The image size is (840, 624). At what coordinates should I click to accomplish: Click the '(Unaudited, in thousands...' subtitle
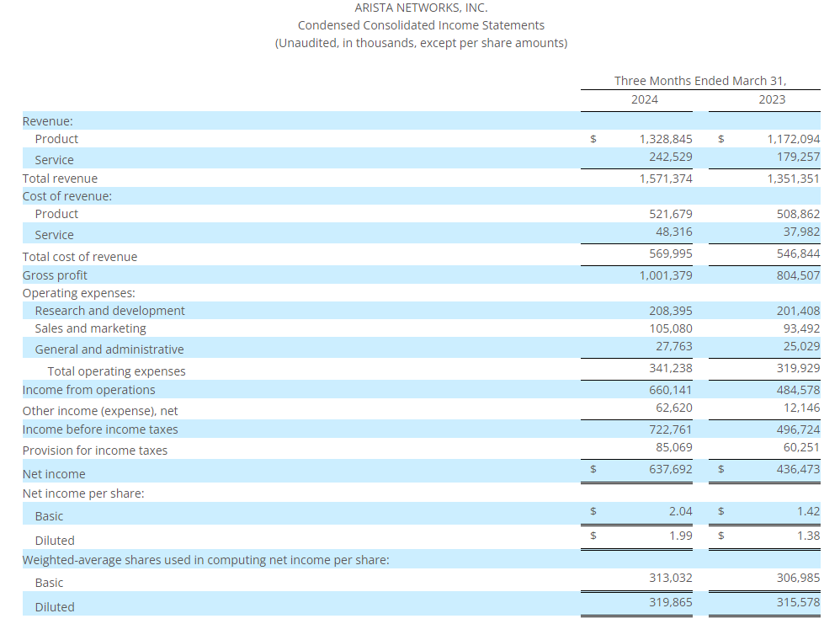(x=421, y=43)
